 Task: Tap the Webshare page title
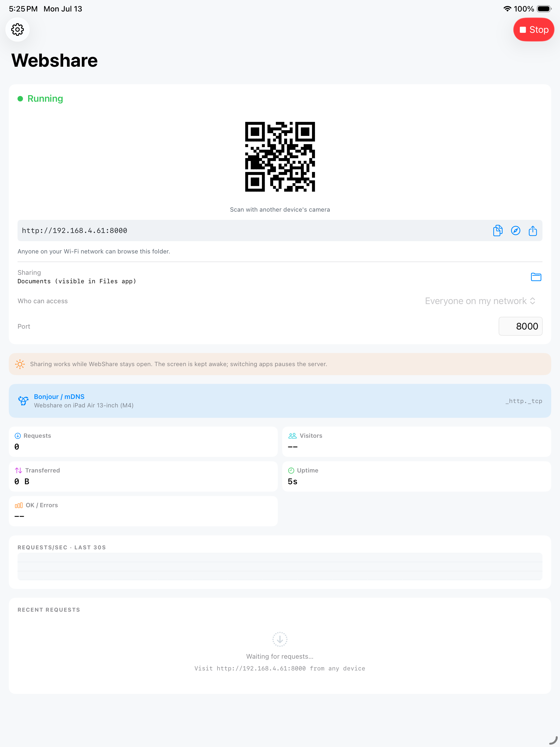[54, 60]
